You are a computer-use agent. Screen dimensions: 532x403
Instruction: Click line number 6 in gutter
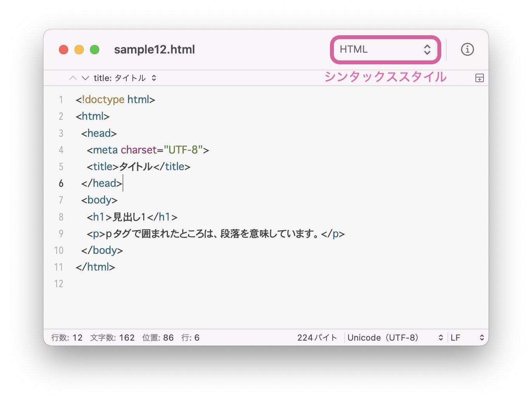point(61,183)
